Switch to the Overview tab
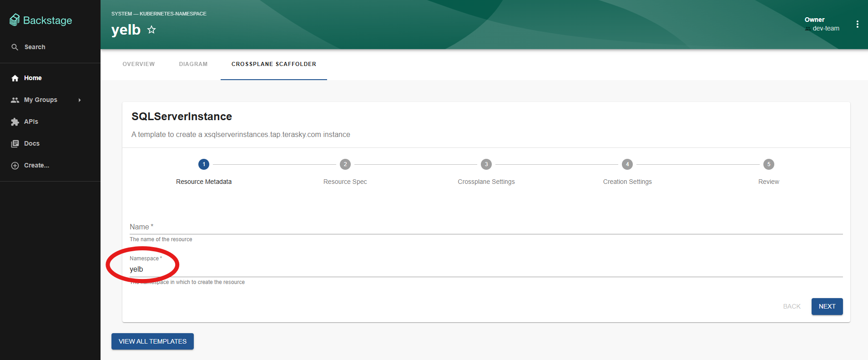Screen dimensions: 868x360 pos(139,64)
